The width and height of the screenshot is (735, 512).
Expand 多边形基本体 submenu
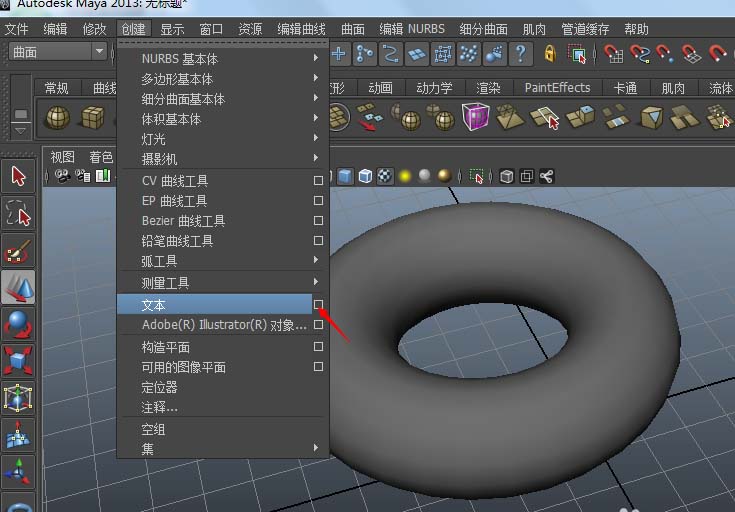(x=222, y=79)
